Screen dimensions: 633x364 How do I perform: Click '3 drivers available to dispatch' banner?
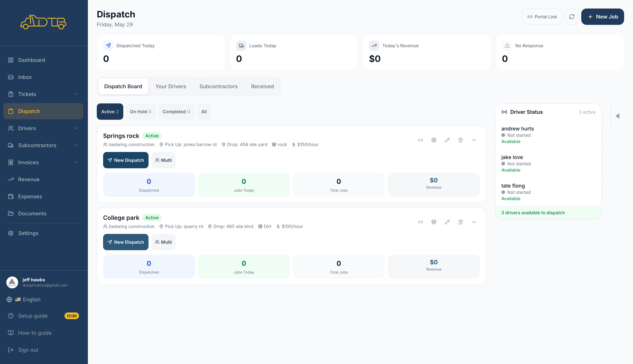point(548,213)
